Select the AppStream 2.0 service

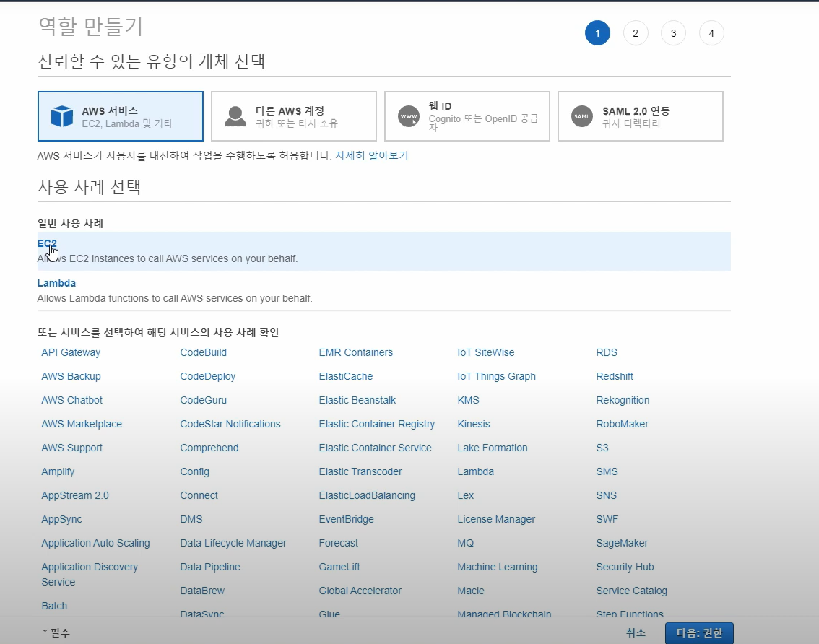pyautogui.click(x=75, y=496)
